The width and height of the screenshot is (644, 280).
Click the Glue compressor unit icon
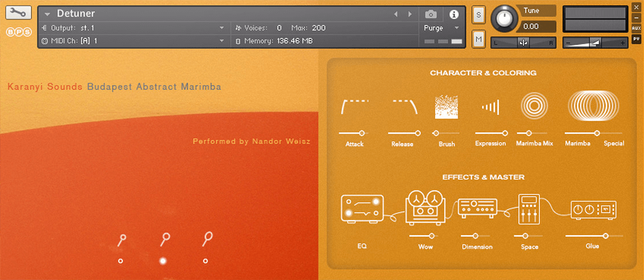pyautogui.click(x=593, y=210)
